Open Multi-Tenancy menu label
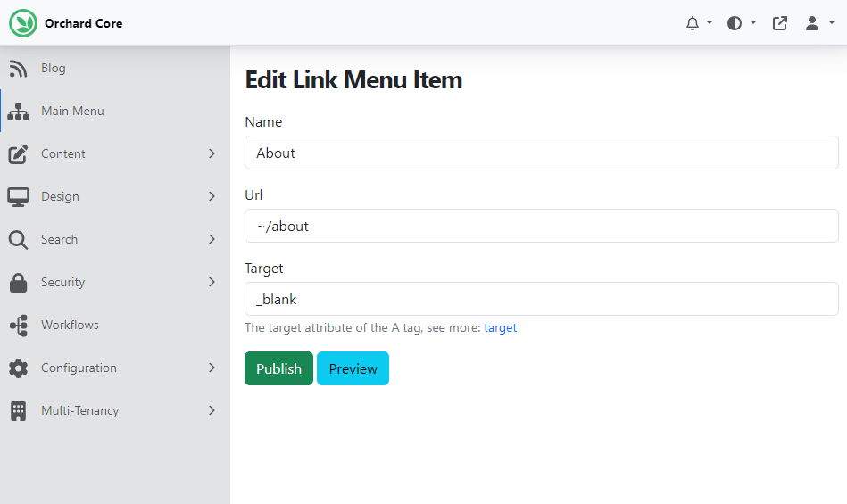Image resolution: width=847 pixels, height=504 pixels. coord(80,410)
